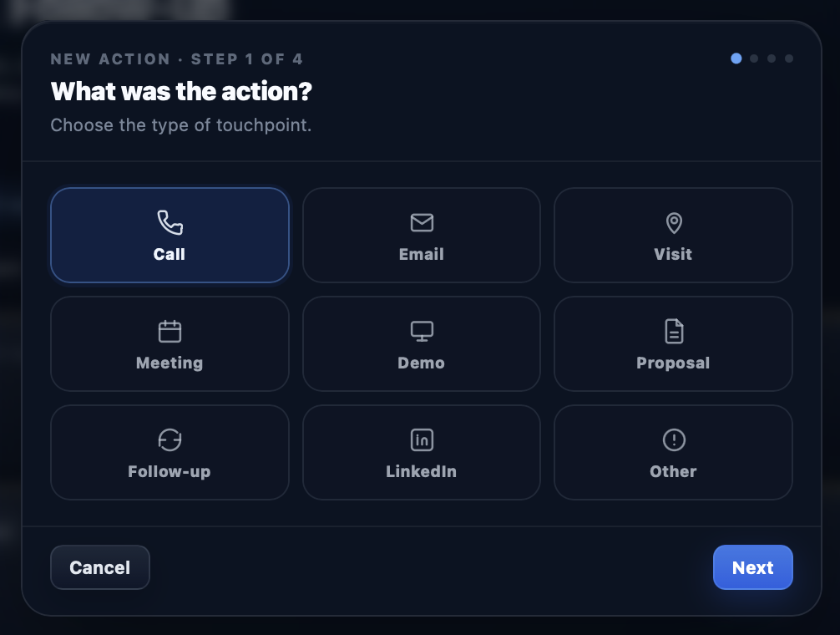This screenshot has height=635, width=840.
Task: Click the envelope icon for Email
Action: click(x=421, y=223)
